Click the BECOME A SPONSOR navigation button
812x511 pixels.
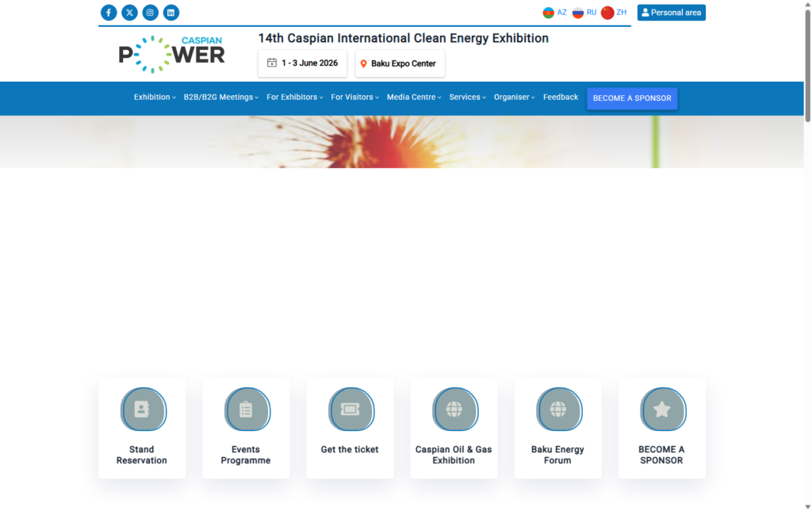pyautogui.click(x=632, y=98)
